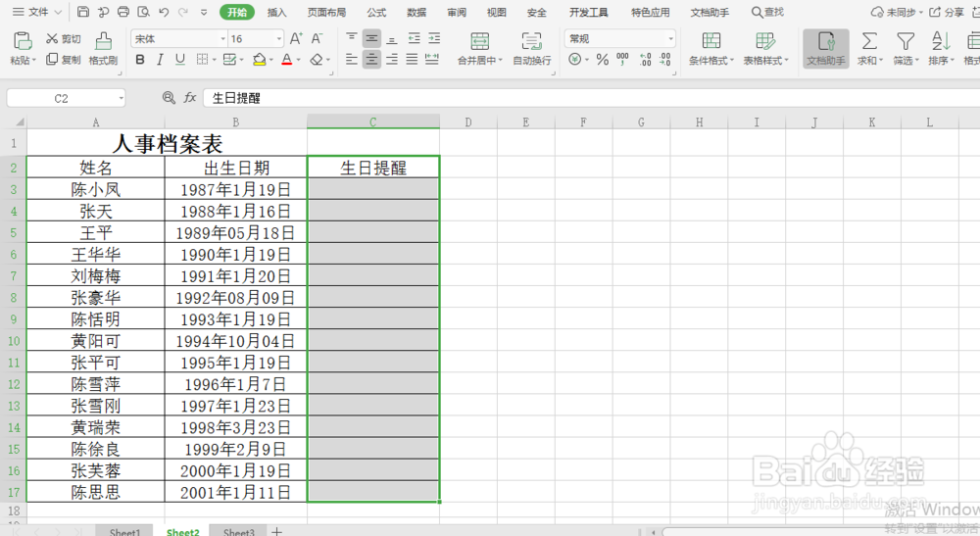Click the Merge and Center 合并居中 icon

(479, 41)
